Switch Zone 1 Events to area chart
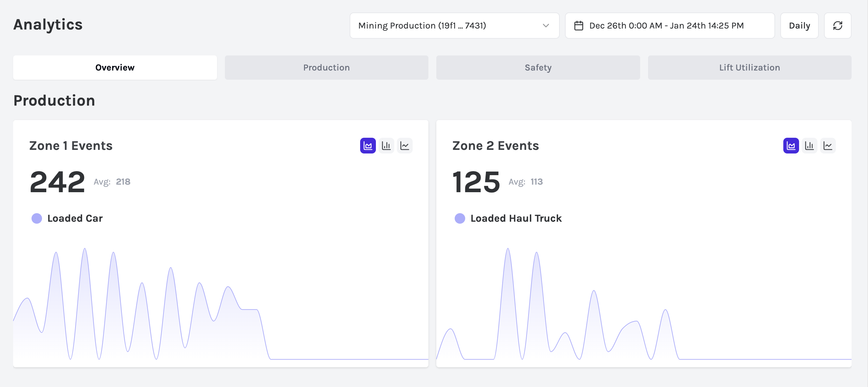Image resolution: width=868 pixels, height=387 pixels. tap(368, 146)
